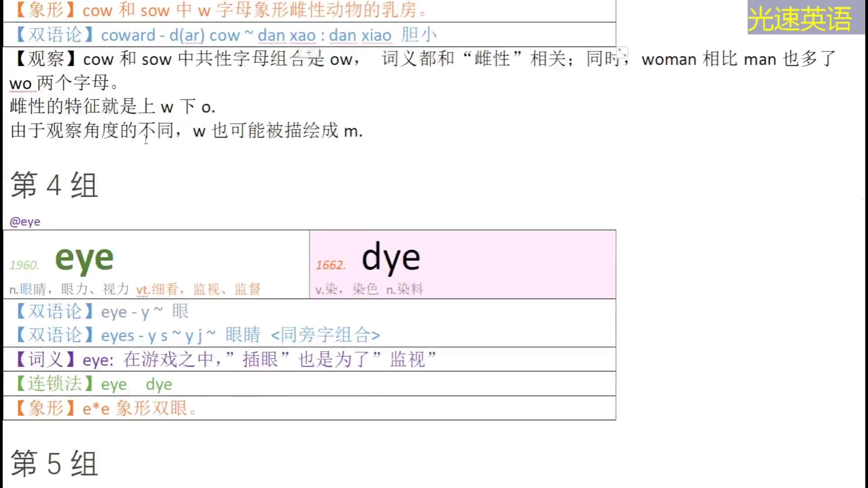Click the definition line n.眼睛，眼力、视力
868x488 pixels.
click(x=69, y=289)
